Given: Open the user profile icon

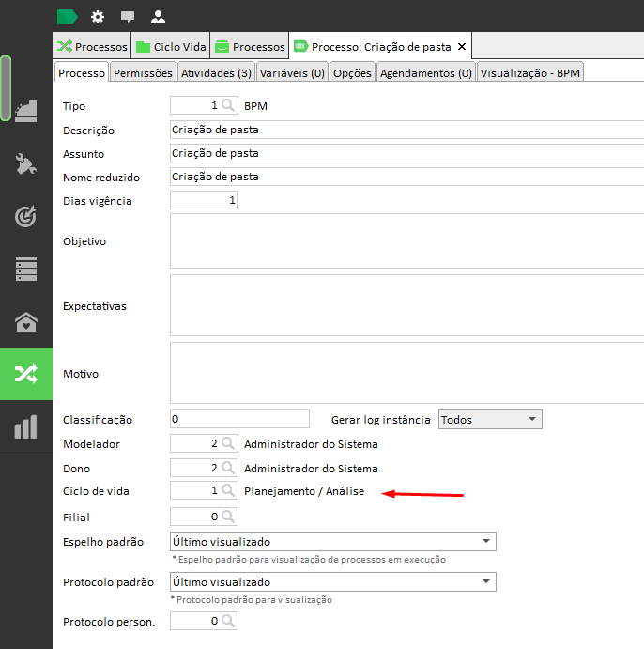Looking at the screenshot, I should pos(158,17).
